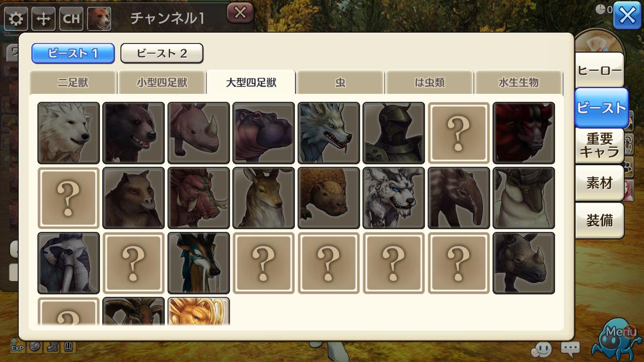The image size is (644, 362).
Task: Switch to ビースト 1 page toggle
Action: click(73, 53)
